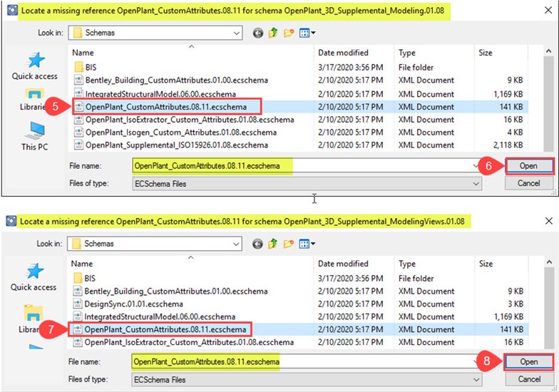The image size is (559, 392).
Task: Sort by Type column in top dialog
Action: (406, 53)
